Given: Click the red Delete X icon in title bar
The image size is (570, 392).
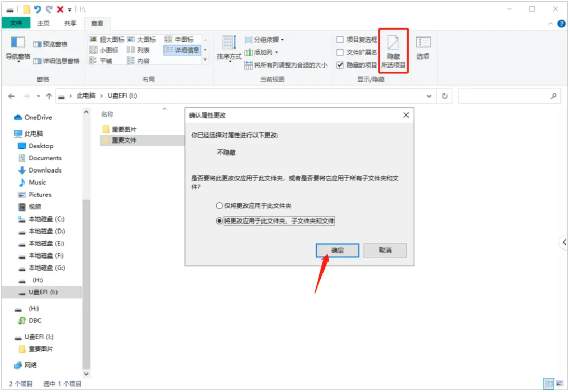Looking at the screenshot, I should pyautogui.click(x=60, y=9).
